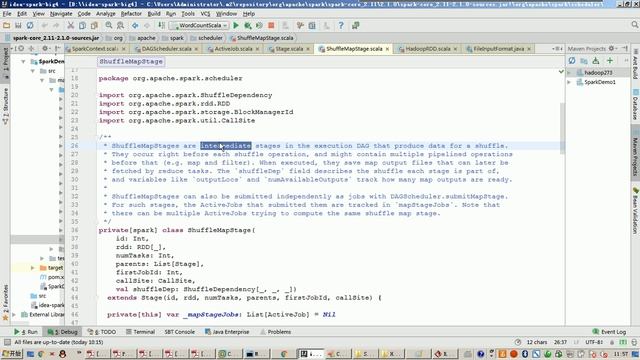This screenshot has width=640, height=360.
Task: Open the Event Log
Action: pyautogui.click(x=609, y=332)
